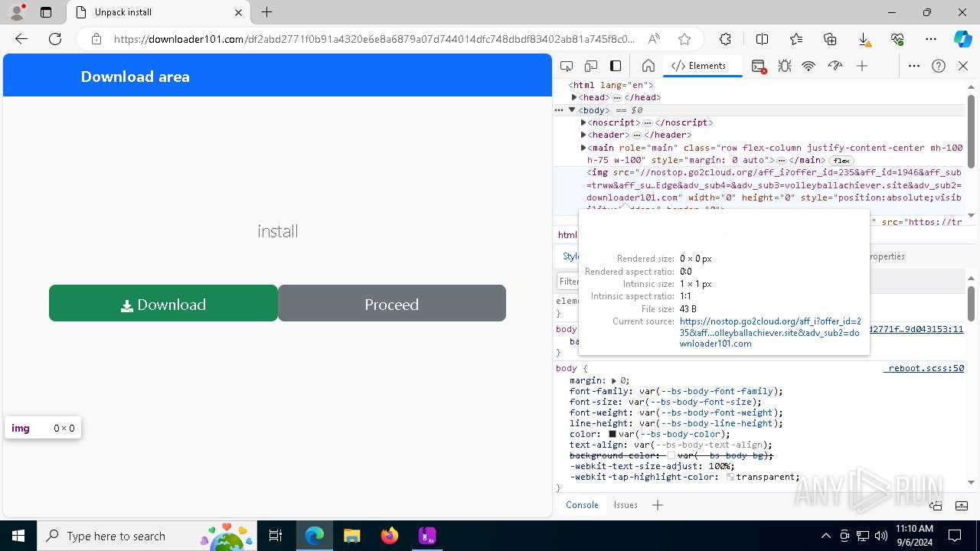Select the Issues drawer tab
The image size is (980, 551).
coord(626,504)
